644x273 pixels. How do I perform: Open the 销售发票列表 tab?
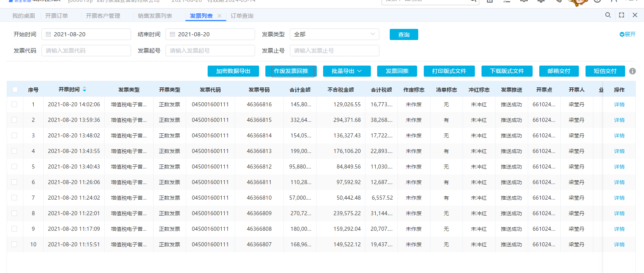155,16
